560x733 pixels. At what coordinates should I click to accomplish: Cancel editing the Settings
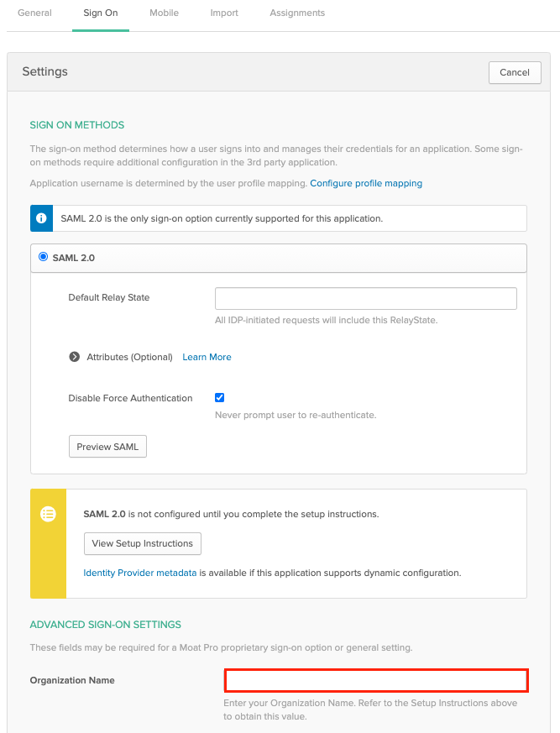(x=515, y=72)
